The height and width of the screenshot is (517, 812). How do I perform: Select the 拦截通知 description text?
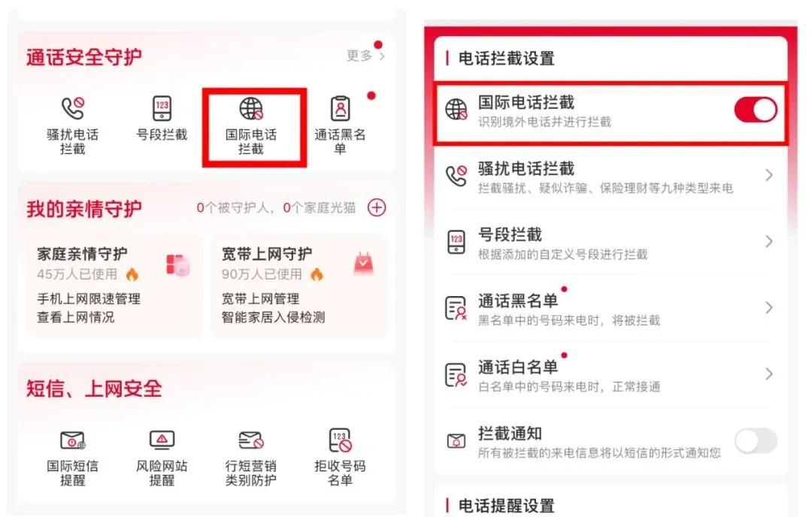pyautogui.click(x=599, y=453)
